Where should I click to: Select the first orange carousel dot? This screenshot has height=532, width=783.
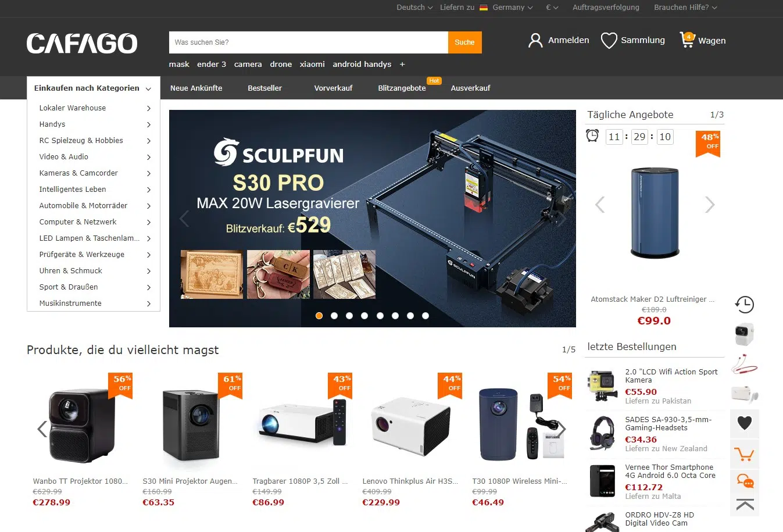click(x=319, y=316)
